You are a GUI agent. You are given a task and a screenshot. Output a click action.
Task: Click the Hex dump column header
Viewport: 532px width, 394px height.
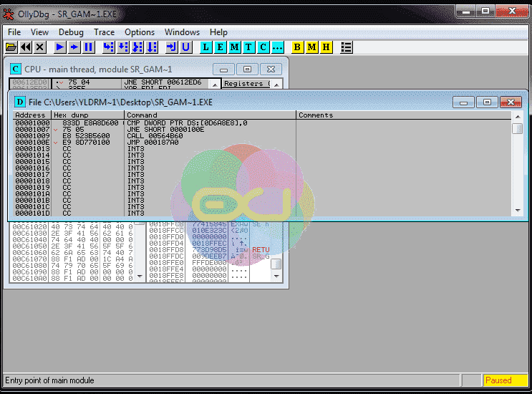87,115
